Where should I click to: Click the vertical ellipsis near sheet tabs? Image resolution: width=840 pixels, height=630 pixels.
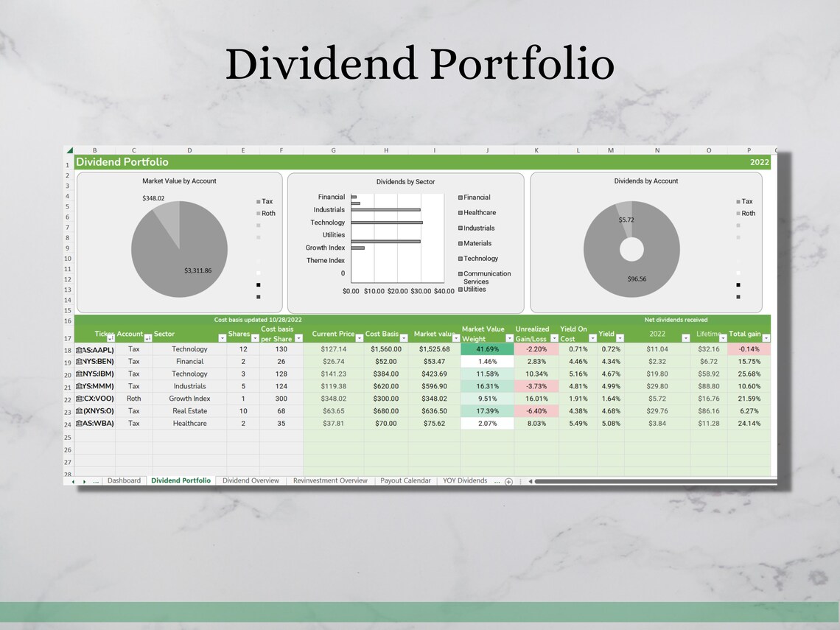[x=521, y=480]
